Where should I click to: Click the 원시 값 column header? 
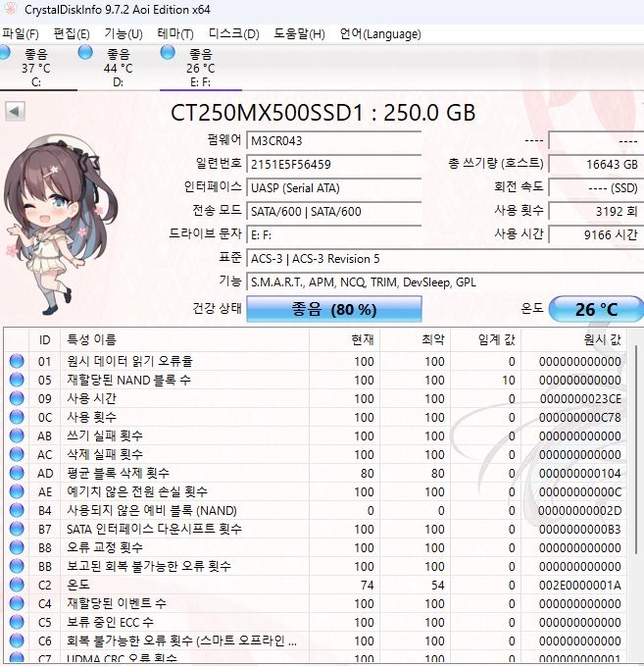click(573, 339)
